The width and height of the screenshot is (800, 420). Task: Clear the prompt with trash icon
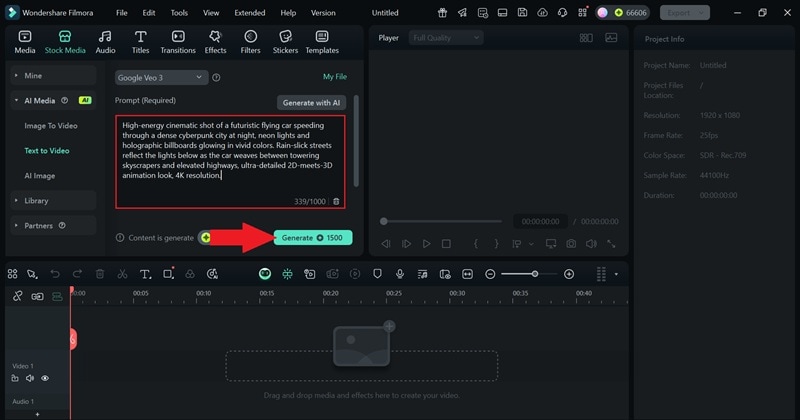click(x=336, y=202)
